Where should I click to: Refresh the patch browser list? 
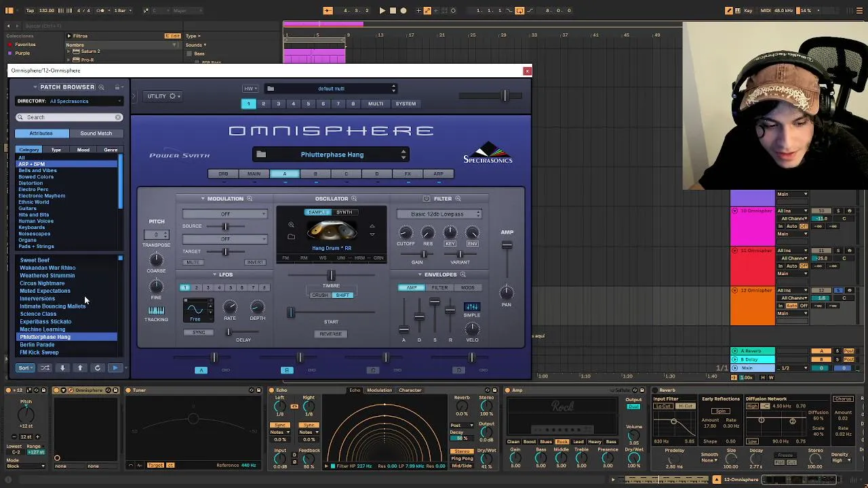coord(98,368)
